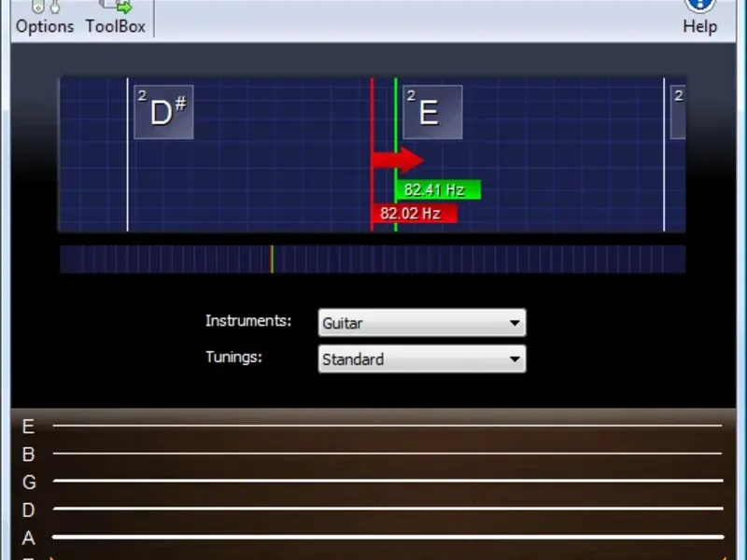
Task: Click the Instruments: label
Action: click(248, 321)
